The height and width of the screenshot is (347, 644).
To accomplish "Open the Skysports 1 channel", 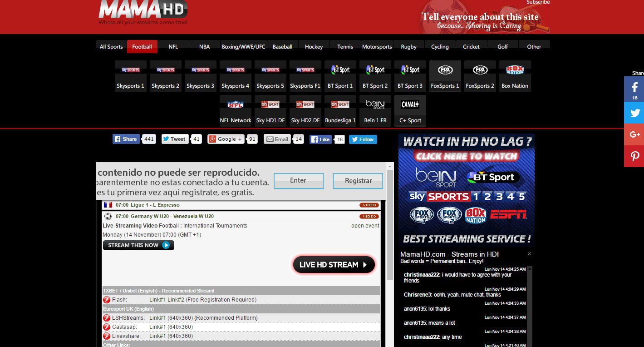I will [130, 76].
